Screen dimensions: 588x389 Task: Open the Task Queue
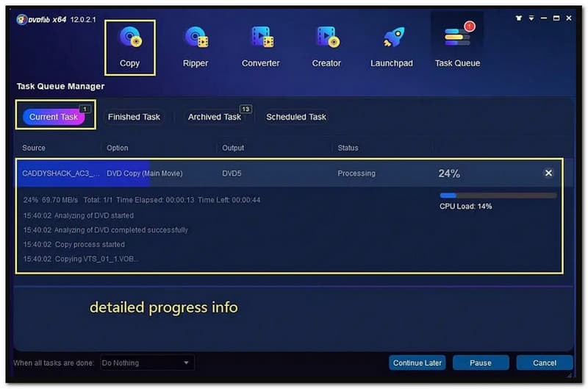pyautogui.click(x=457, y=46)
